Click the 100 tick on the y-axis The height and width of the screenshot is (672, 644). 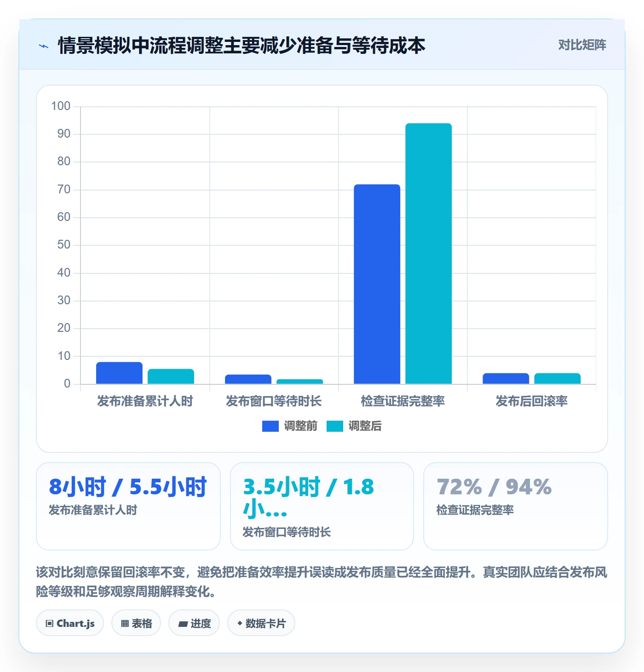(x=61, y=106)
